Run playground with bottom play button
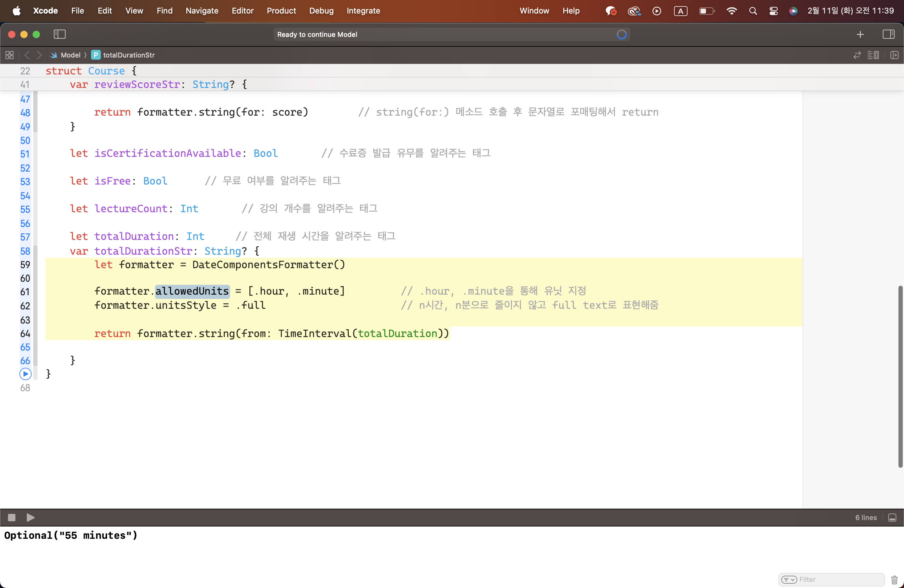 [30, 517]
